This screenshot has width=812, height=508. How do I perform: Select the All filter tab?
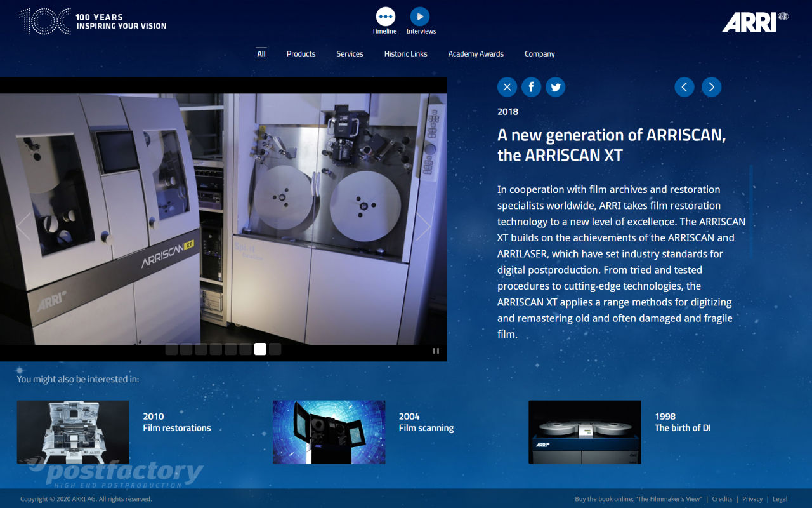(261, 54)
